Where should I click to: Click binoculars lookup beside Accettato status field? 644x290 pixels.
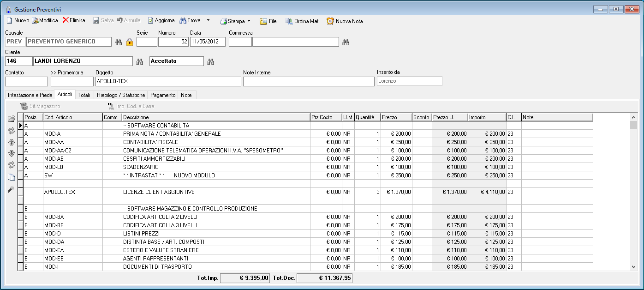tap(211, 61)
